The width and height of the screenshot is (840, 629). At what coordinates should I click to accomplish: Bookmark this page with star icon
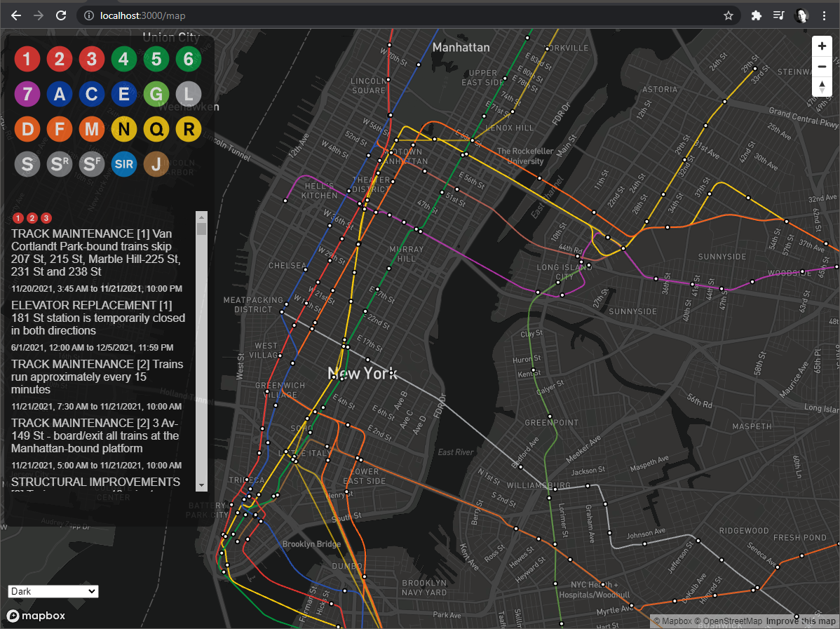pyautogui.click(x=728, y=15)
